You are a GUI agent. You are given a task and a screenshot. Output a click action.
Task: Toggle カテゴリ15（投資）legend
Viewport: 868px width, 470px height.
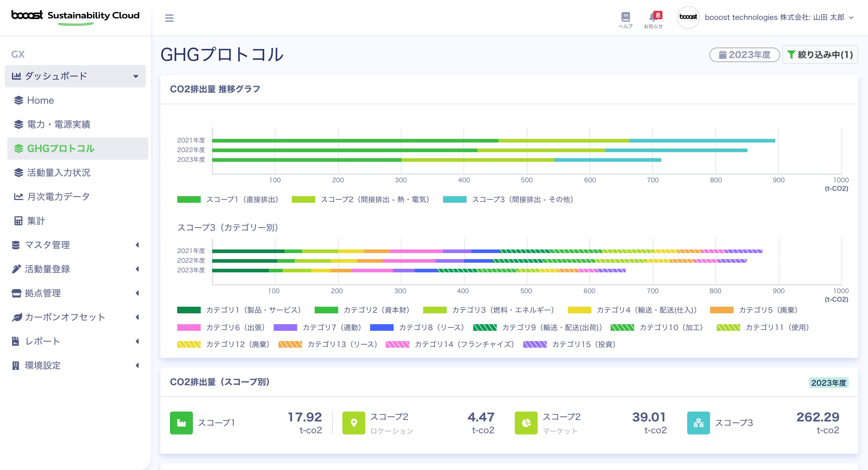[570, 344]
